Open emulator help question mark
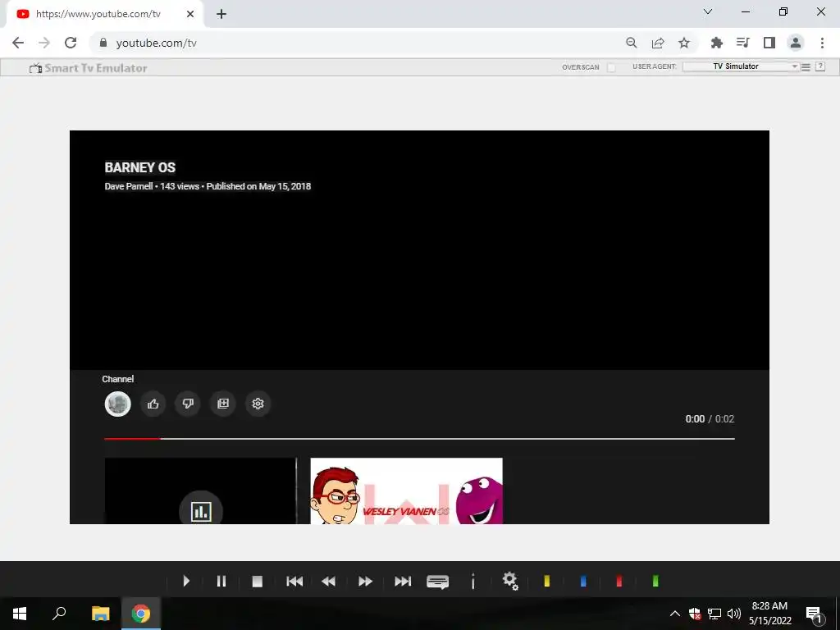Screen dimensions: 840x630 click(x=820, y=66)
